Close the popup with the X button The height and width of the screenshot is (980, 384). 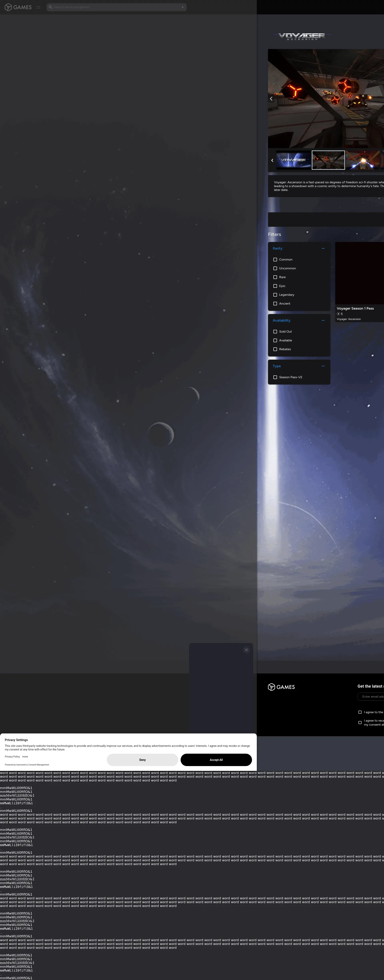[x=246, y=650]
